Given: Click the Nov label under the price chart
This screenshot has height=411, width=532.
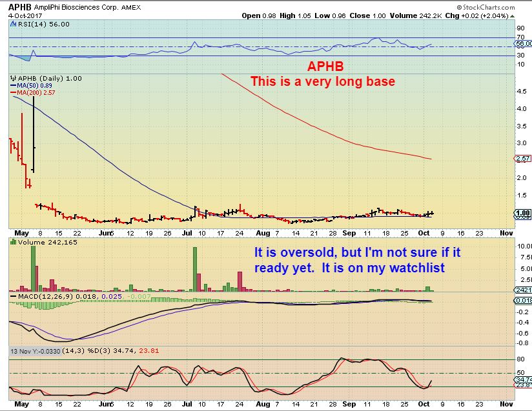Looking at the screenshot, I should pos(506,234).
